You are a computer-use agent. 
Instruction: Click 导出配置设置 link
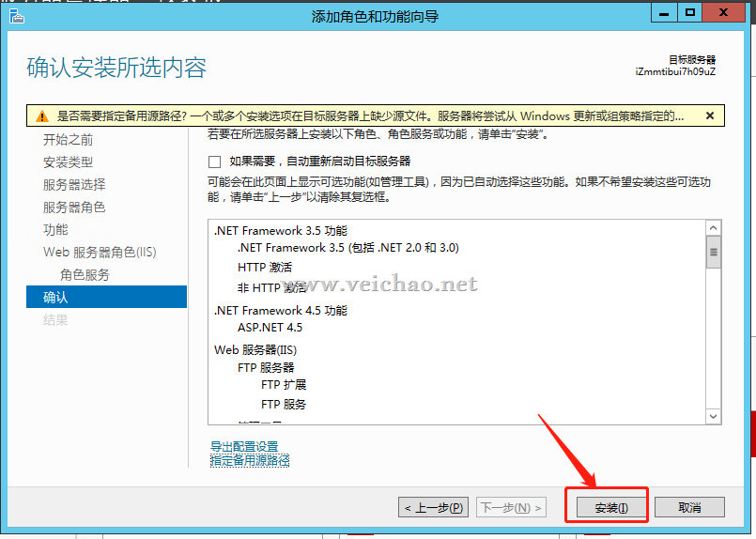coord(244,446)
